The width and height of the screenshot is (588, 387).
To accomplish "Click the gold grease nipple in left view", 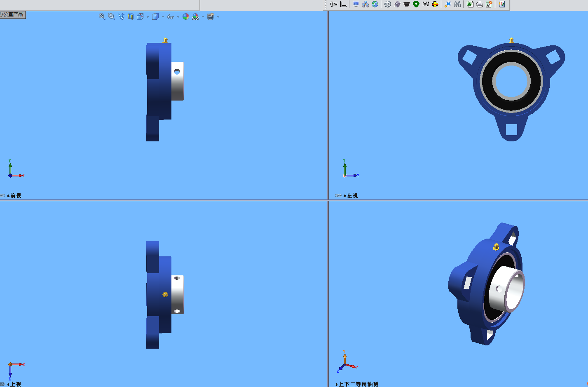I will 511,40.
